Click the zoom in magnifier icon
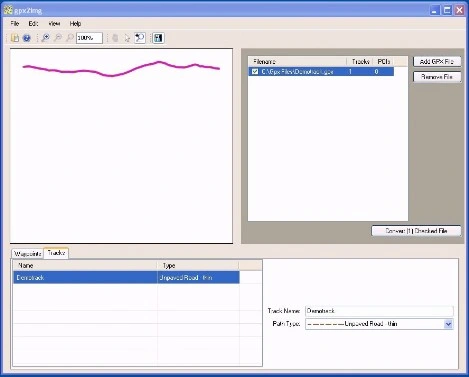 (x=45, y=38)
